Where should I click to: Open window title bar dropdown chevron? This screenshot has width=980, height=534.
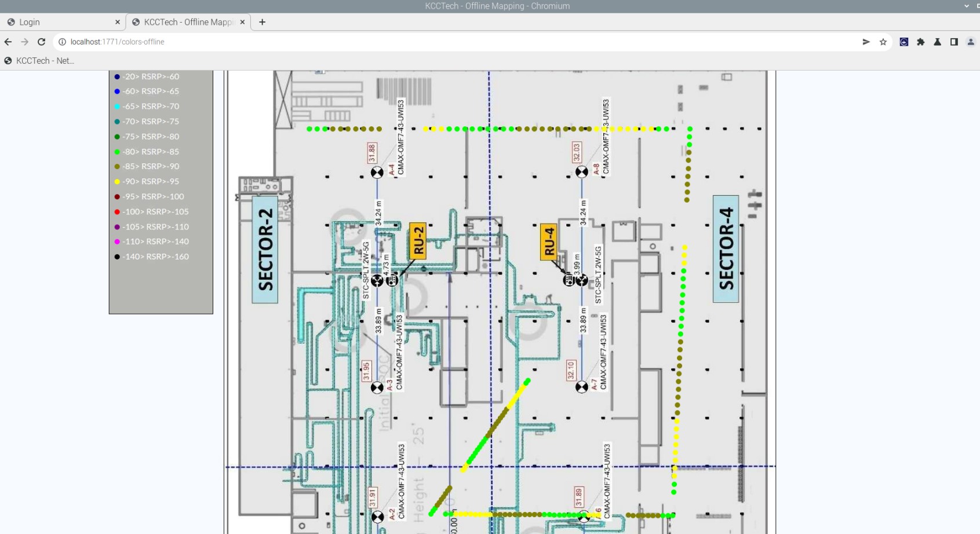(x=967, y=6)
